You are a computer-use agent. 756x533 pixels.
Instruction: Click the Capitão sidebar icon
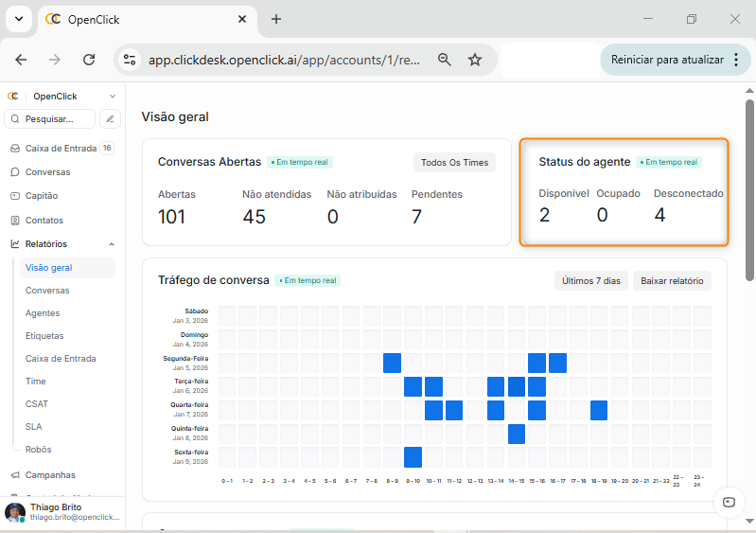pos(15,196)
